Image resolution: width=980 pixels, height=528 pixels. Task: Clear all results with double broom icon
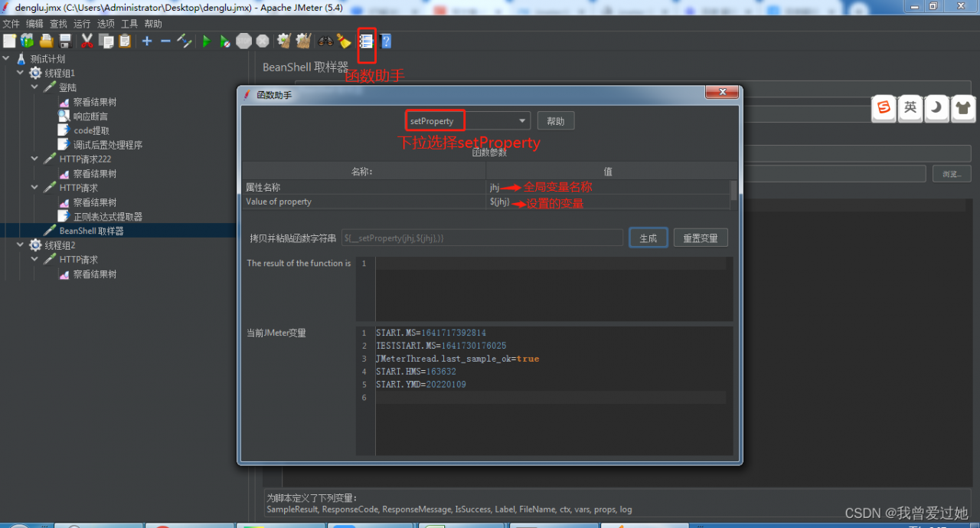point(303,41)
